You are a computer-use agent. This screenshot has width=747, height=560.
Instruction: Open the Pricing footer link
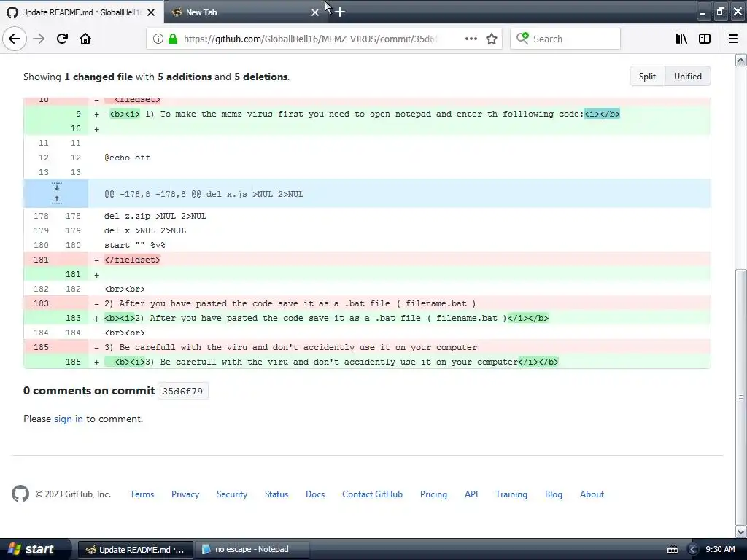coord(433,494)
